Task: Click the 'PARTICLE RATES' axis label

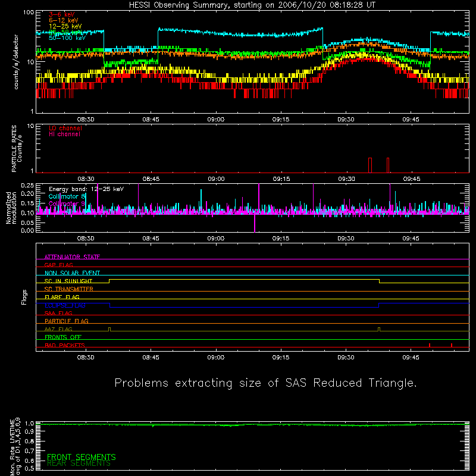Action: 14,149
